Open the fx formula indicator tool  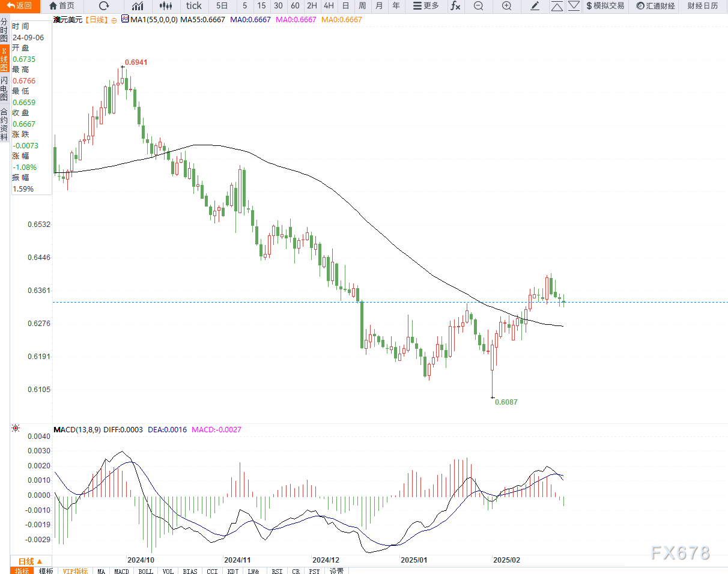click(455, 6)
